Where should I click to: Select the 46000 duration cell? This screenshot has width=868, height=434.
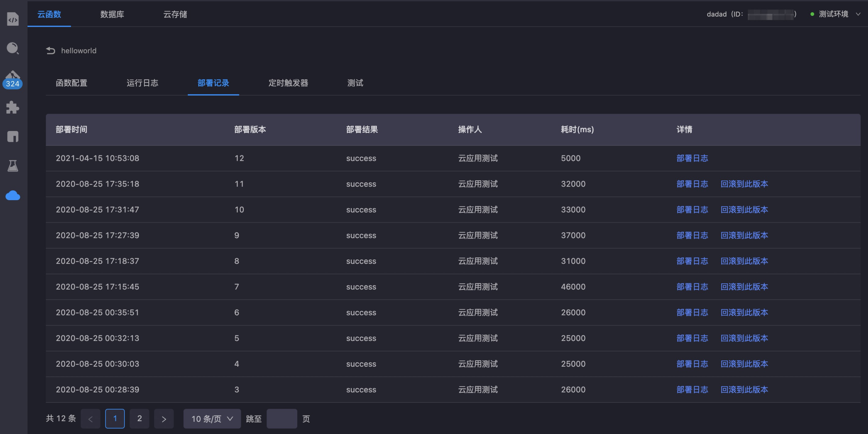click(x=573, y=287)
